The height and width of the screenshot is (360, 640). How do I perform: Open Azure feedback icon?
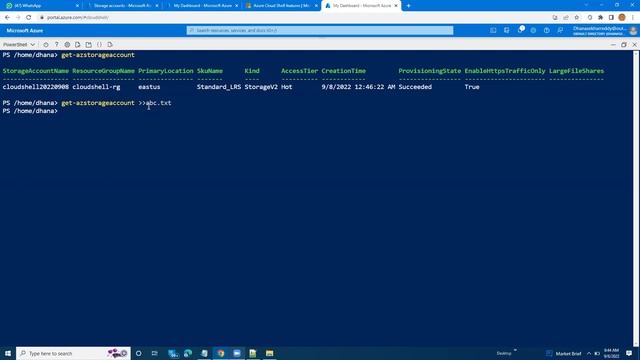pyautogui.click(x=560, y=30)
